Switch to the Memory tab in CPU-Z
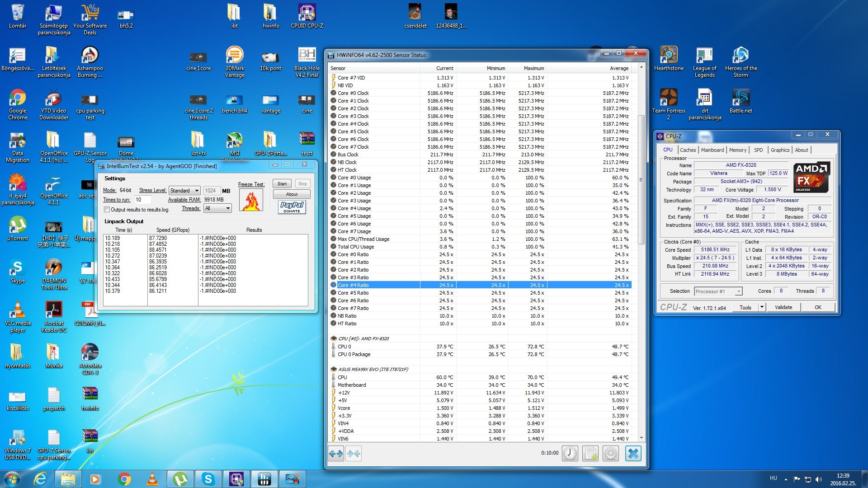Image resolution: width=868 pixels, height=488 pixels. 737,150
